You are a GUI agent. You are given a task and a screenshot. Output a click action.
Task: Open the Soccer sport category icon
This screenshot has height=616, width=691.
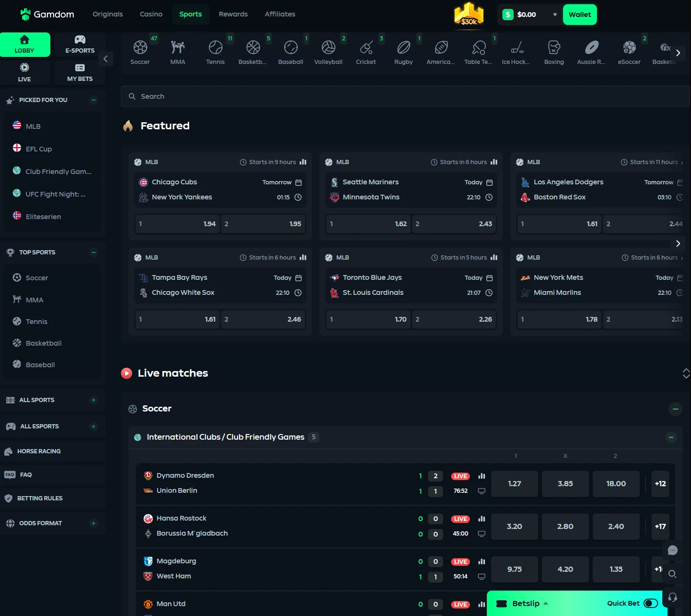coord(140,52)
